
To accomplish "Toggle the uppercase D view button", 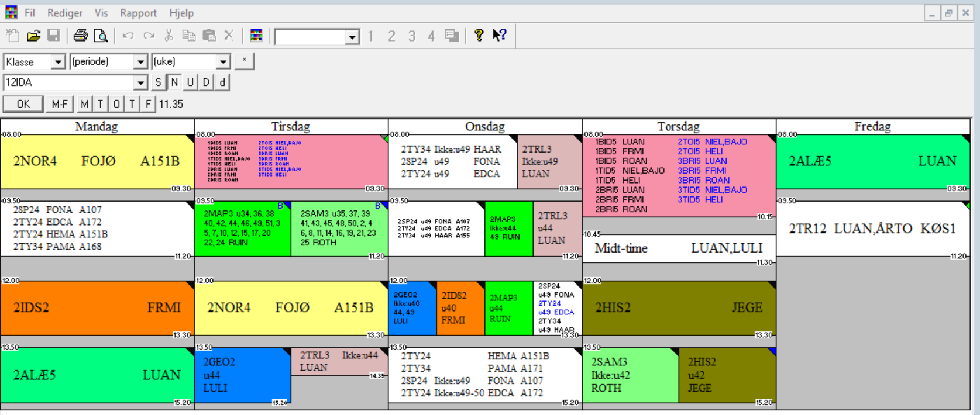I will 206,82.
